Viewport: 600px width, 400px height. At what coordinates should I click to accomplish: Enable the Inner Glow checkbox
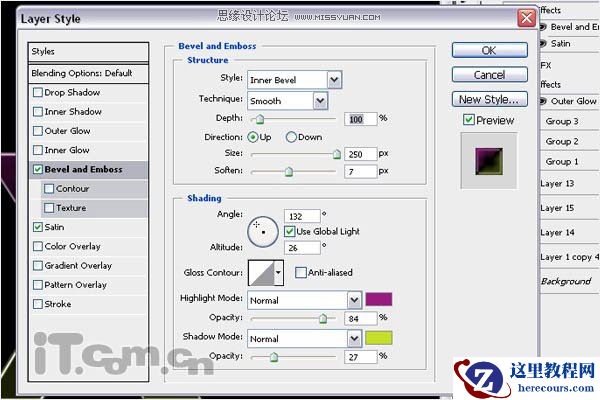pyautogui.click(x=38, y=150)
